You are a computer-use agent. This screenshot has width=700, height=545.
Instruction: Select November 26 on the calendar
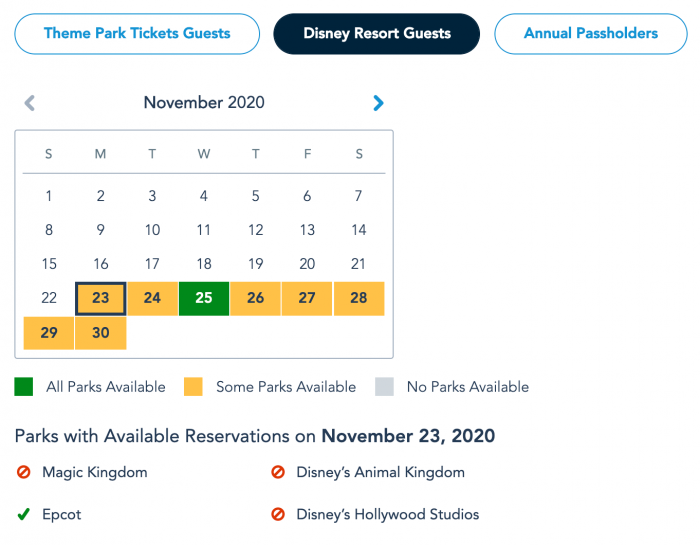pyautogui.click(x=255, y=298)
